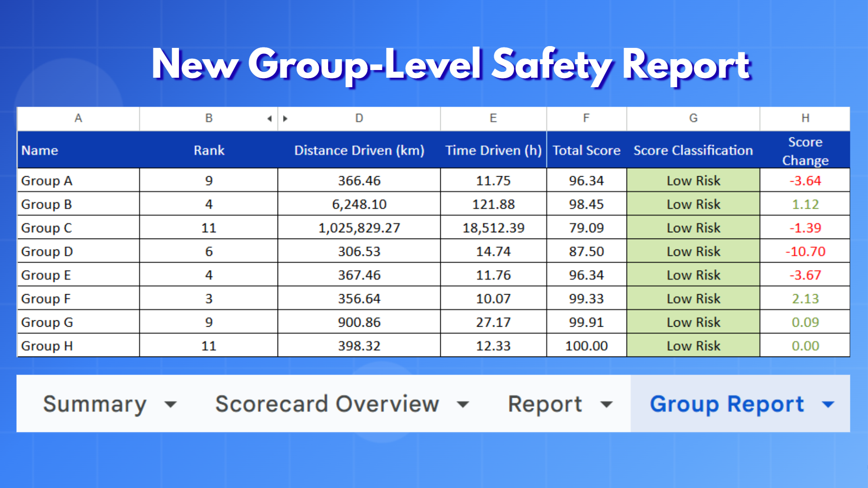Image resolution: width=868 pixels, height=488 pixels.
Task: Click the left arrow for hidden column C
Action: pos(269,119)
